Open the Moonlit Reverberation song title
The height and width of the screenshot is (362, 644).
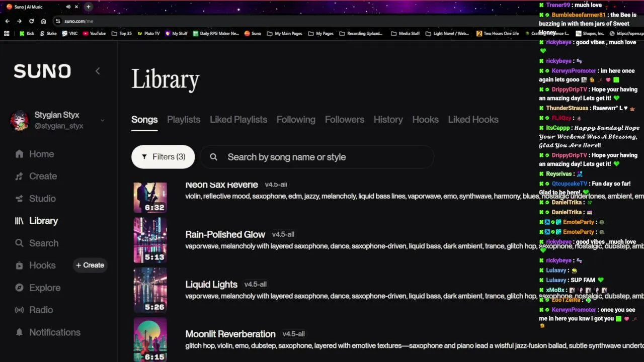[230, 334]
